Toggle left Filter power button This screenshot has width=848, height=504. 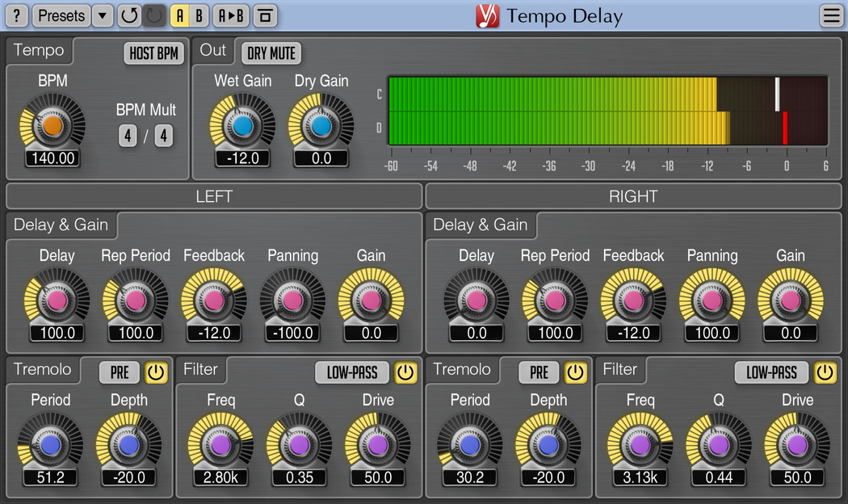[x=405, y=372]
